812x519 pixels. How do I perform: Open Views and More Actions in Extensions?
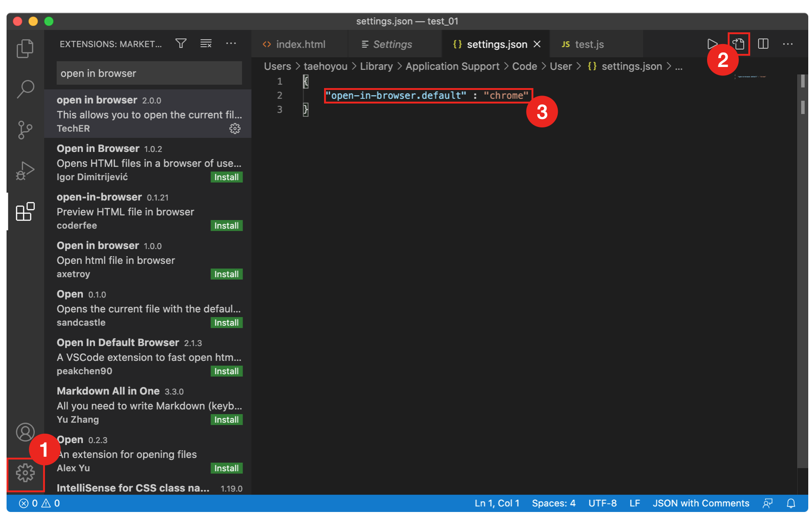tap(231, 44)
